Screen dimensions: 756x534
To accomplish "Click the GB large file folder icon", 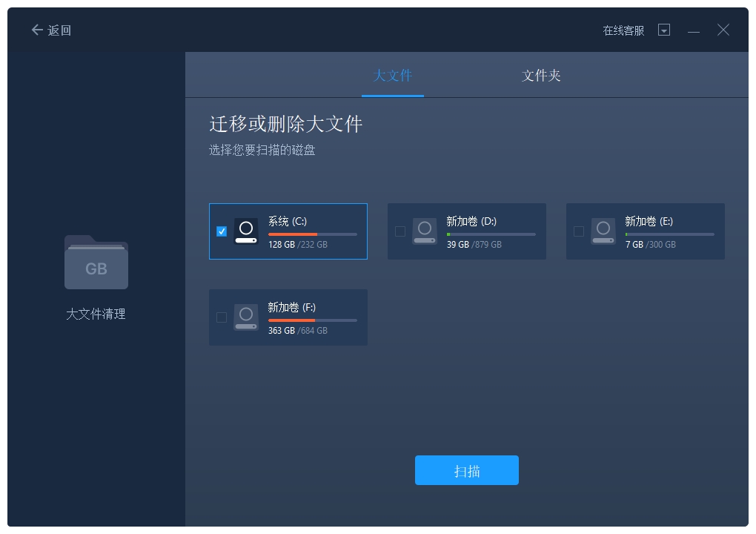I will pyautogui.click(x=96, y=263).
